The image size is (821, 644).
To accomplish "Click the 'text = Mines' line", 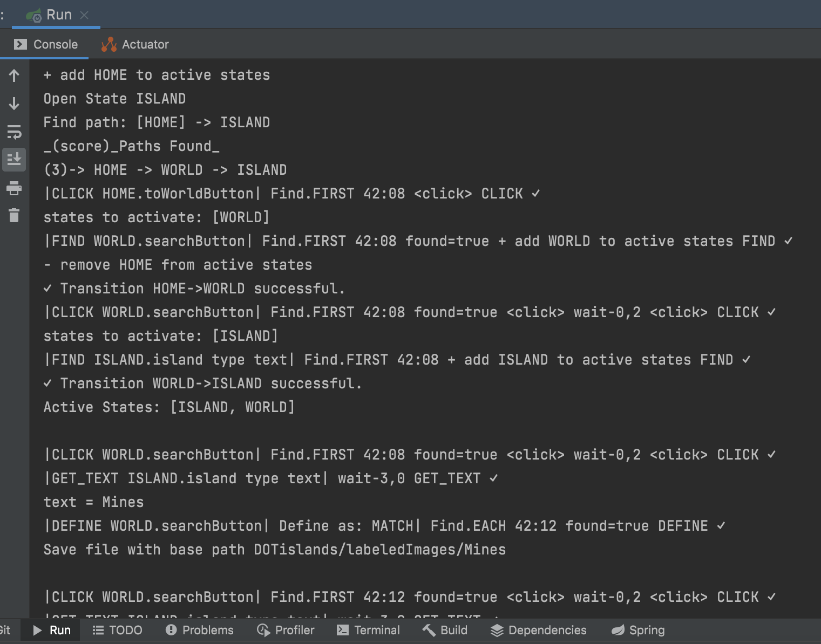I will click(93, 502).
